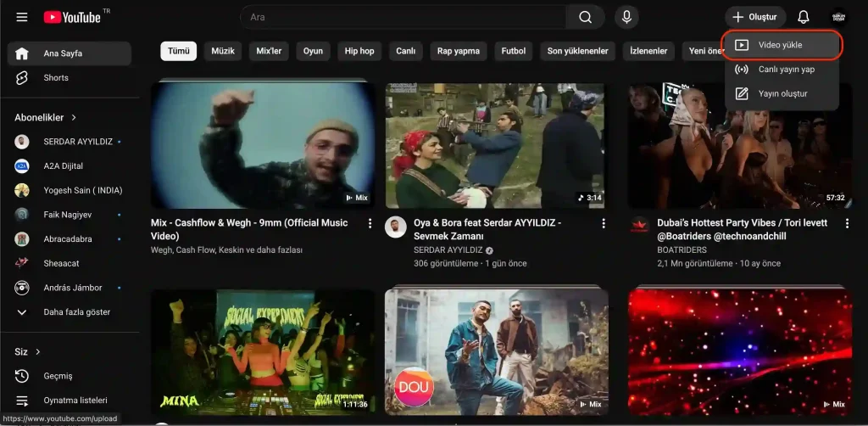Filter by Müzik chip
The image size is (868, 426).
(223, 51)
